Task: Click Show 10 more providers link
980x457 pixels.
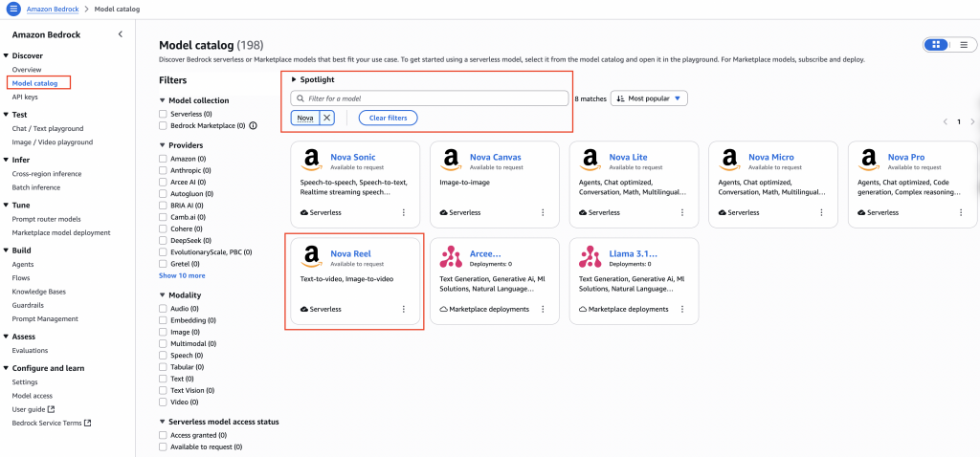Action: pos(182,275)
